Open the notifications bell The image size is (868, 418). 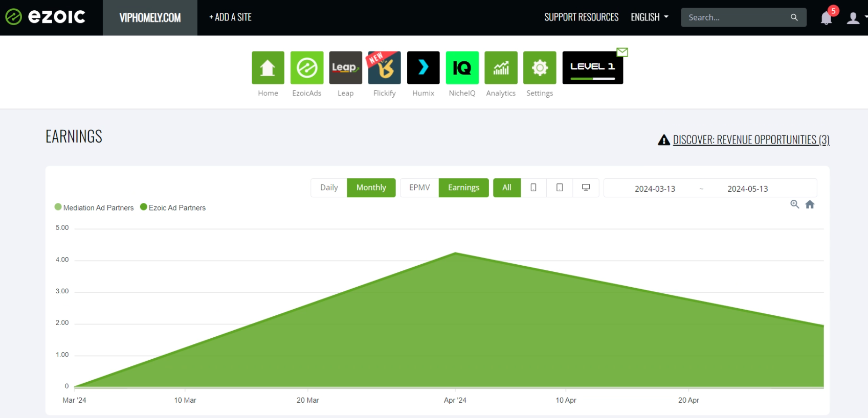coord(826,18)
